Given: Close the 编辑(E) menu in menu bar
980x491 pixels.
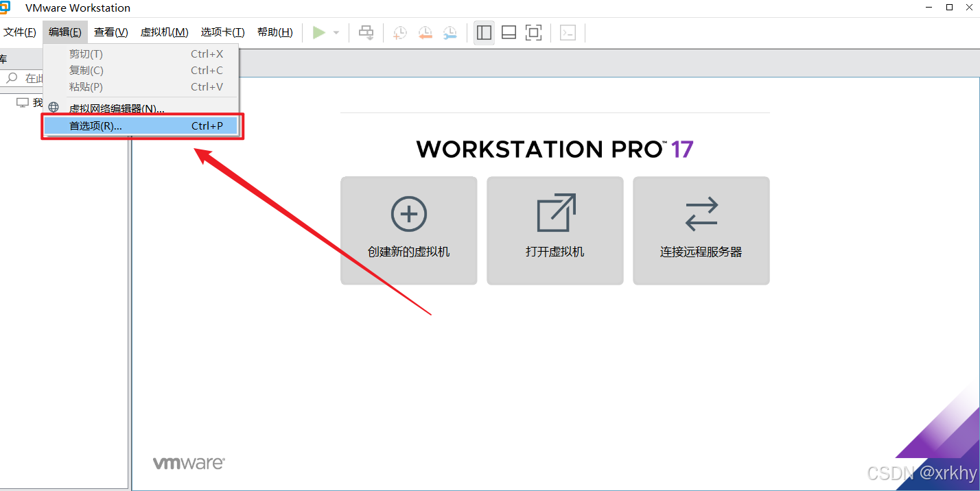Looking at the screenshot, I should point(65,32).
